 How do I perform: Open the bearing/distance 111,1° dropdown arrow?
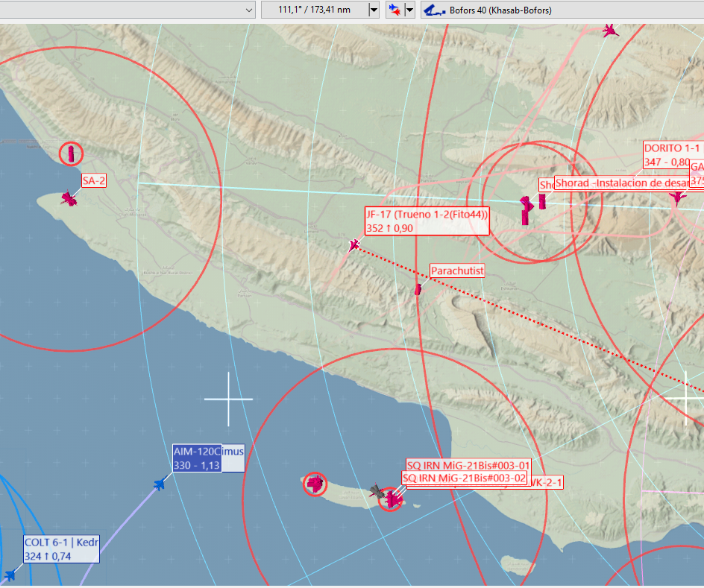(x=374, y=10)
